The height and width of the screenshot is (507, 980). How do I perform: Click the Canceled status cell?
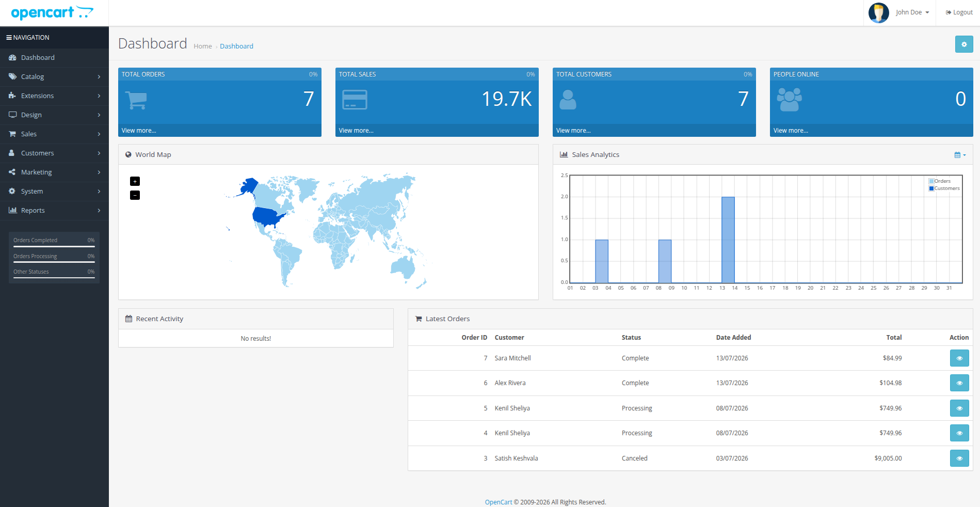pos(635,458)
